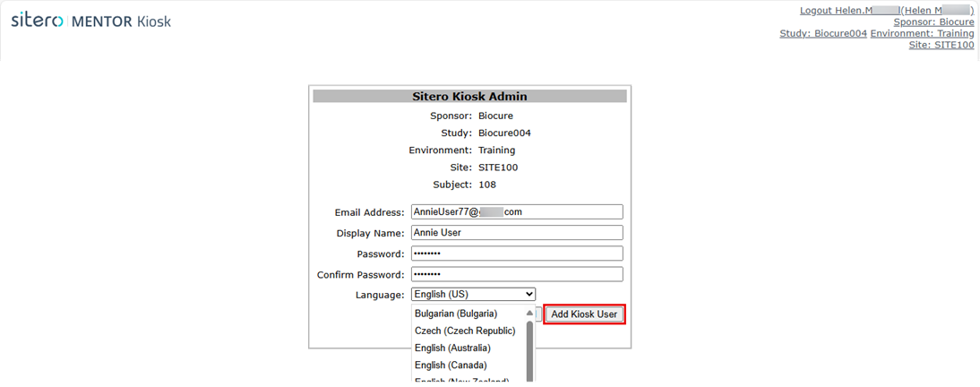
Task: Click the Sitero MENTOR Kiosk logo
Action: 91,21
